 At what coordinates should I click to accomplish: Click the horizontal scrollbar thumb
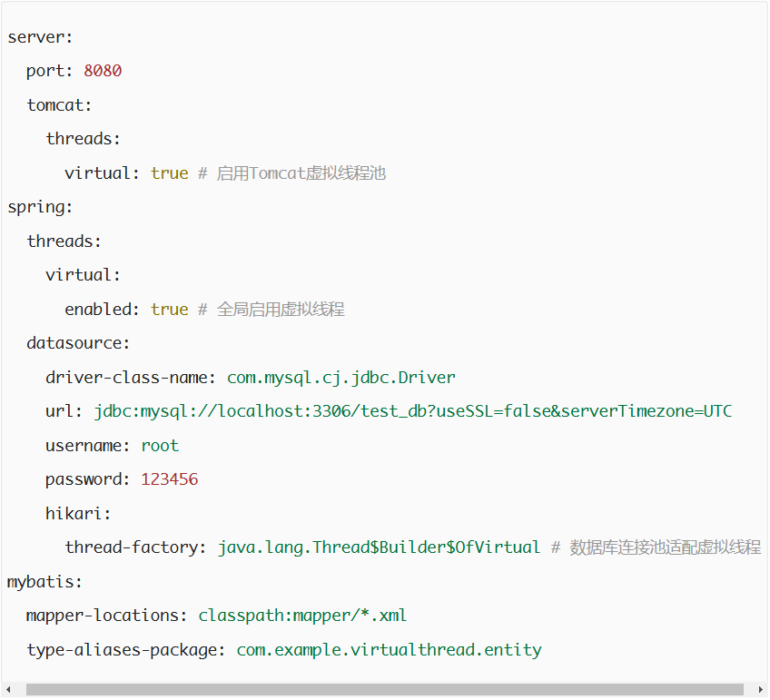pyautogui.click(x=384, y=690)
